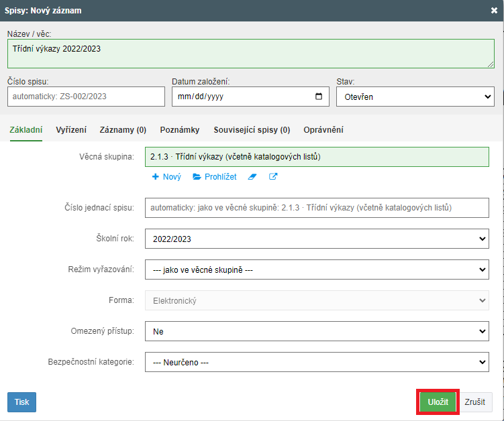
Task: Close the Nový záznam dialog with X
Action: coord(495,11)
